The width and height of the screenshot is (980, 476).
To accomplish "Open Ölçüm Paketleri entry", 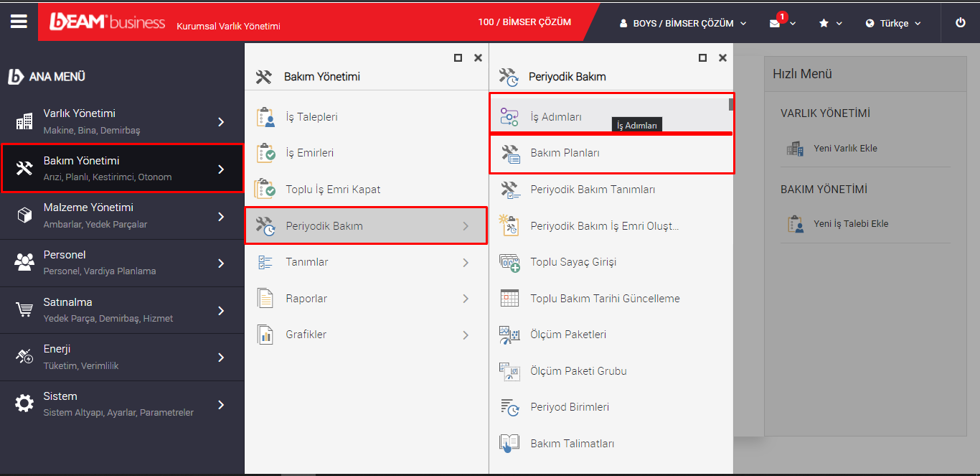I will [x=610, y=335].
